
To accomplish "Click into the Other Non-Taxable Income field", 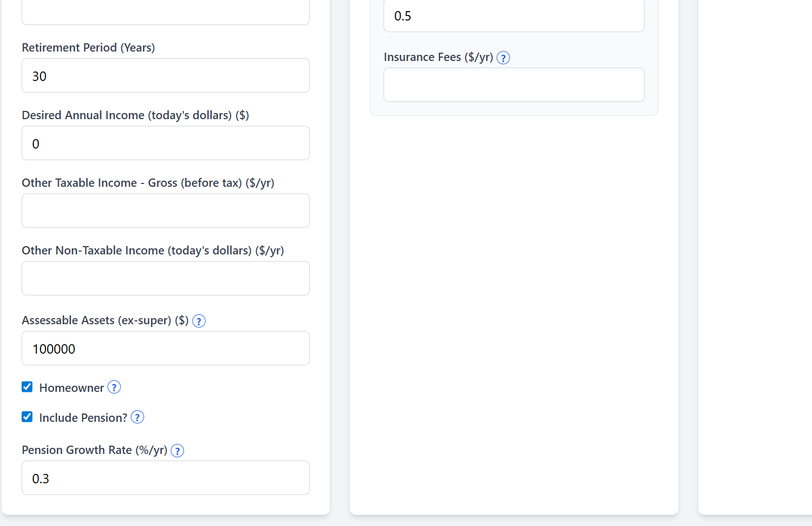I will coord(165,279).
